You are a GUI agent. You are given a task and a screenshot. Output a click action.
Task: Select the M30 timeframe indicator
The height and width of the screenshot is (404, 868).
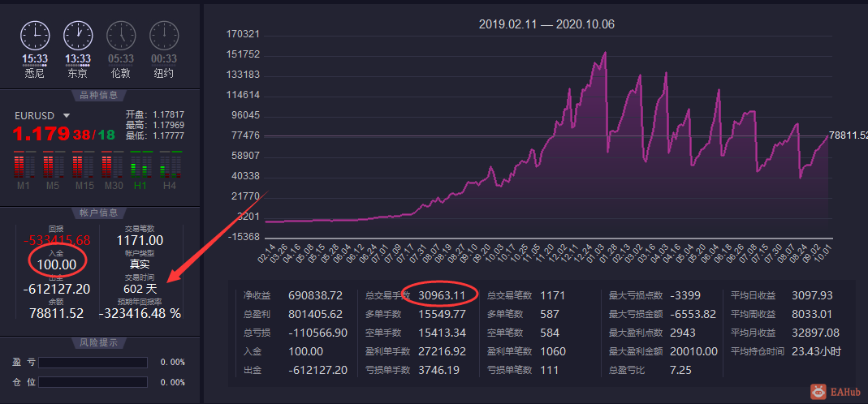(114, 169)
